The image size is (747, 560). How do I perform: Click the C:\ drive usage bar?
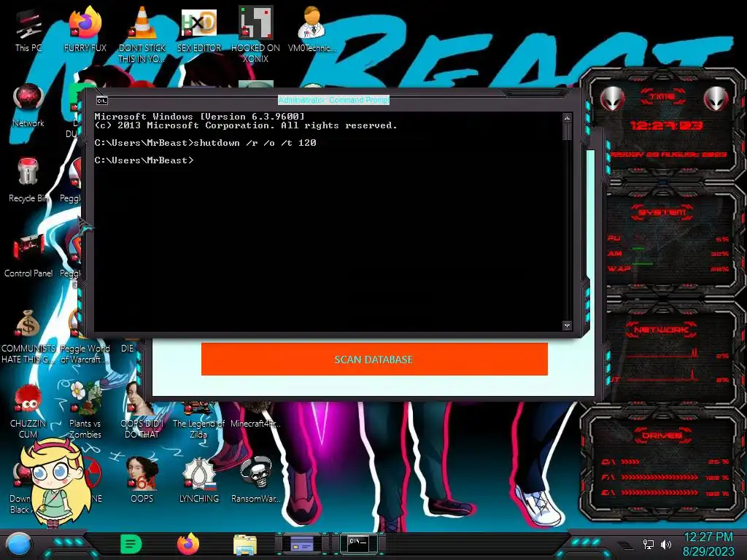click(630, 462)
